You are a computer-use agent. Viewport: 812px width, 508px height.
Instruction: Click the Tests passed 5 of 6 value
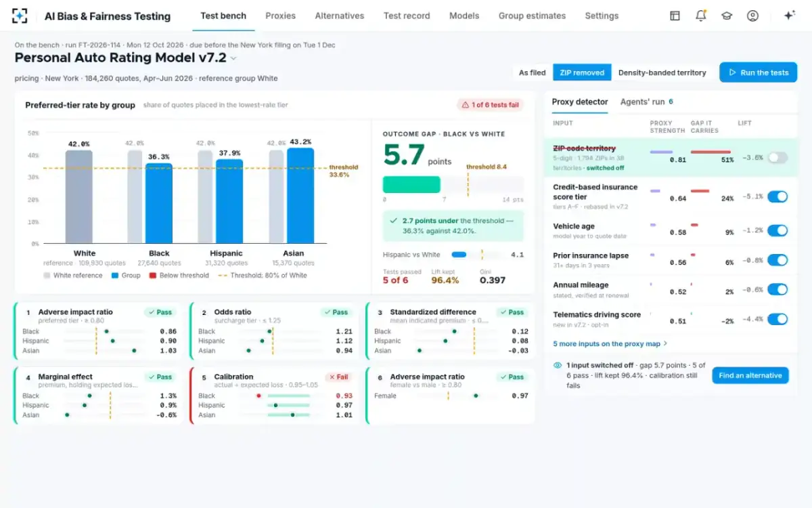395,280
